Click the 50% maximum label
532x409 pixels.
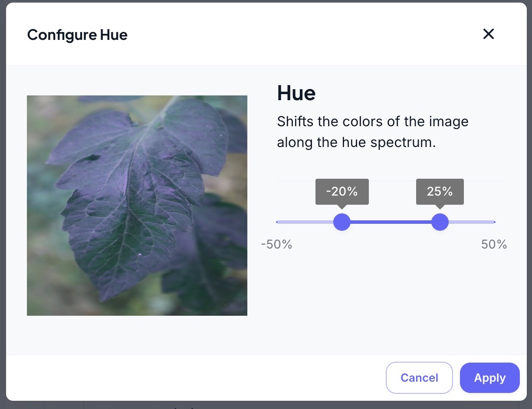(494, 245)
